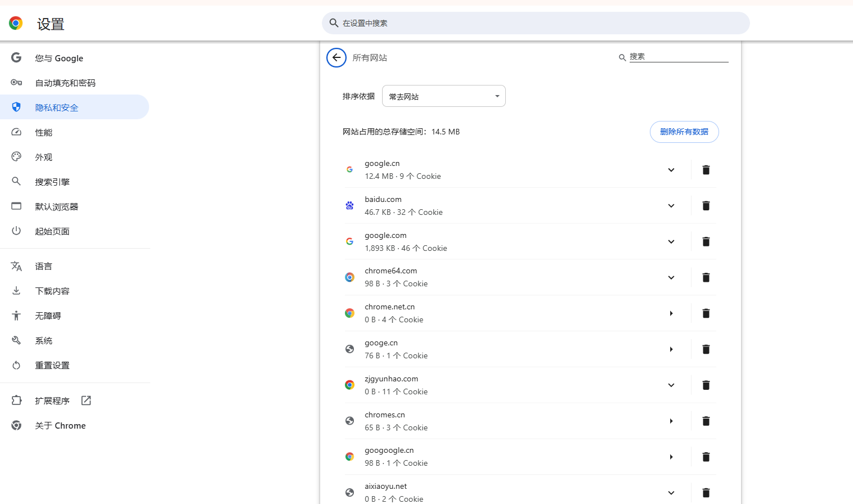Viewport: 853px width, 504px height.
Task: Open chromes.cn details arrow
Action: pos(671,421)
